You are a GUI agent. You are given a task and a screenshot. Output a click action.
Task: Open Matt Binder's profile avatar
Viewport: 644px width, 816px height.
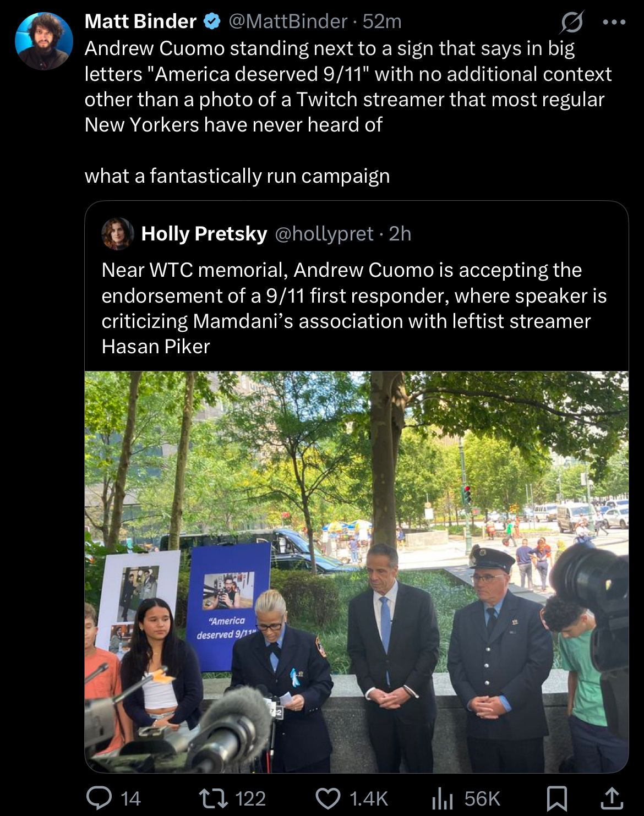tap(44, 41)
